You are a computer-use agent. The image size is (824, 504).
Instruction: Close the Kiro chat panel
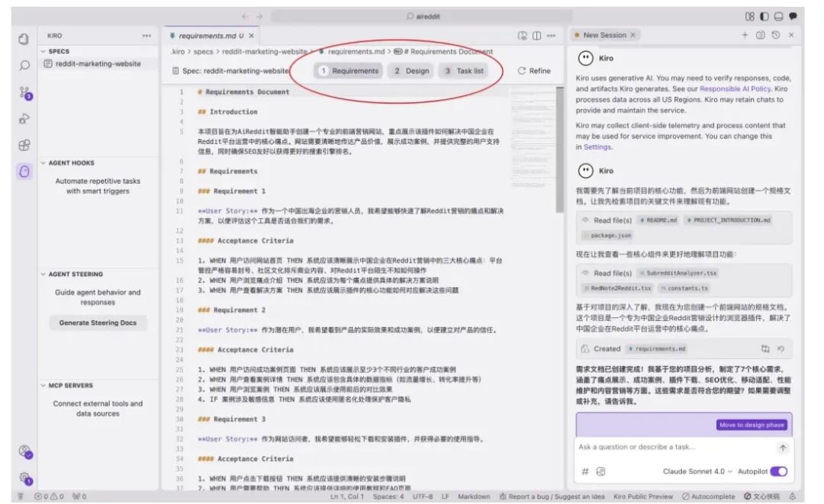tap(791, 35)
